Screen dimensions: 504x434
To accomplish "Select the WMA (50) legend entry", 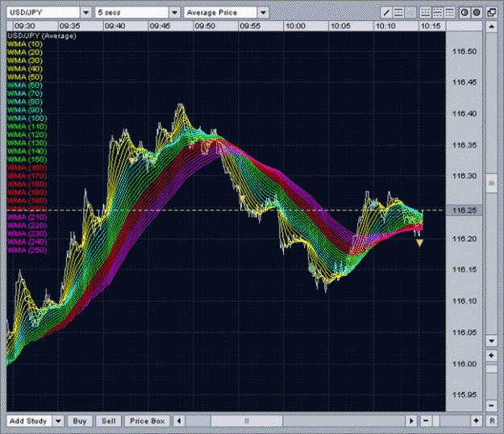I will [x=25, y=77].
